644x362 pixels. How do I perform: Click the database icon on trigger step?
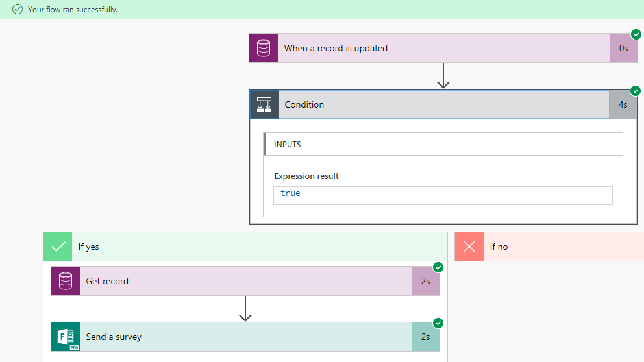tap(264, 48)
